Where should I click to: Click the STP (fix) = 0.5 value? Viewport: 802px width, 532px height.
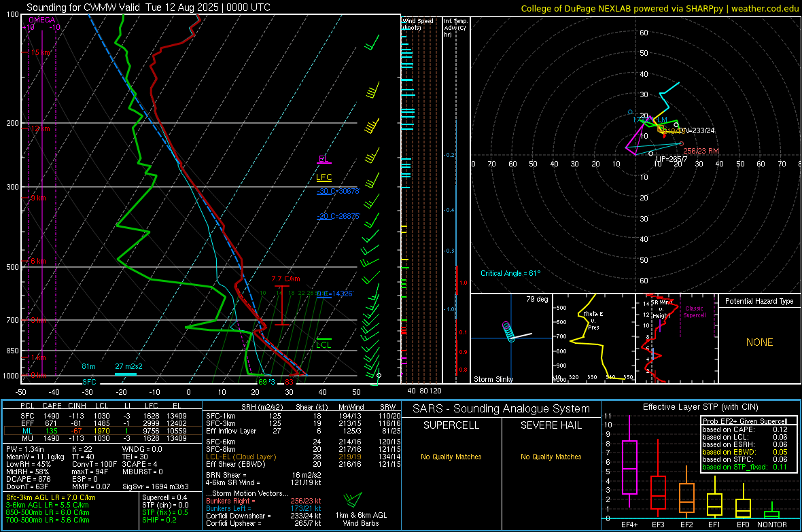point(165,512)
